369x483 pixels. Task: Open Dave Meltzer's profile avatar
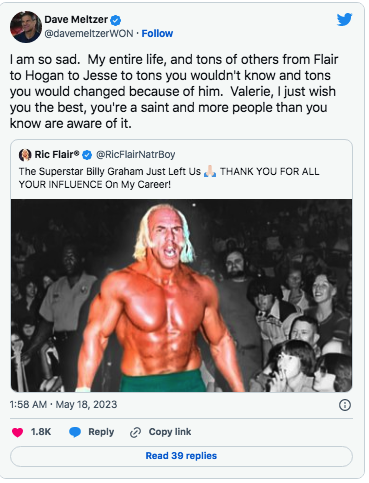tap(26, 27)
